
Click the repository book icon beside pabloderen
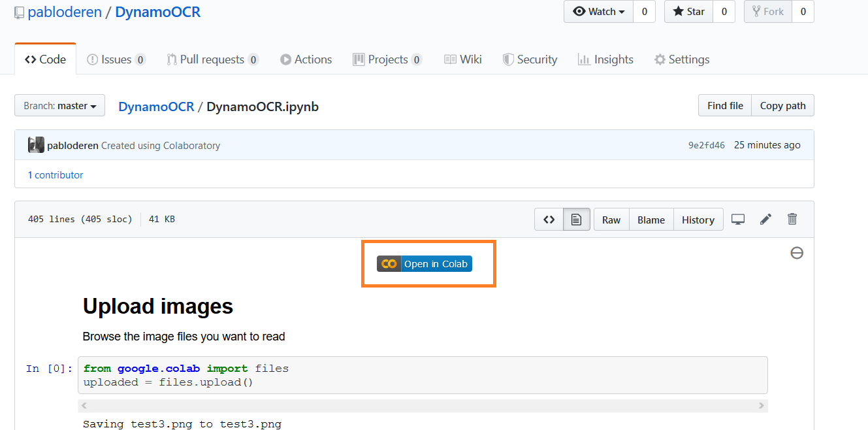coord(20,12)
